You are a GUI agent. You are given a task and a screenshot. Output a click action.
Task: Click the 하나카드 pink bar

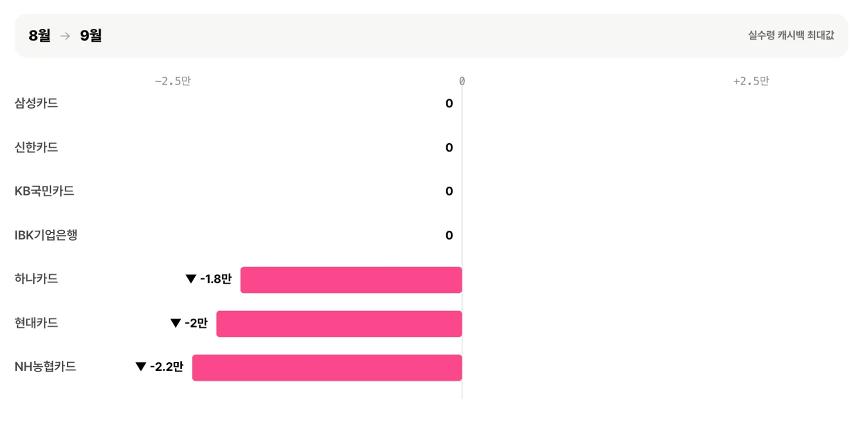pyautogui.click(x=351, y=280)
